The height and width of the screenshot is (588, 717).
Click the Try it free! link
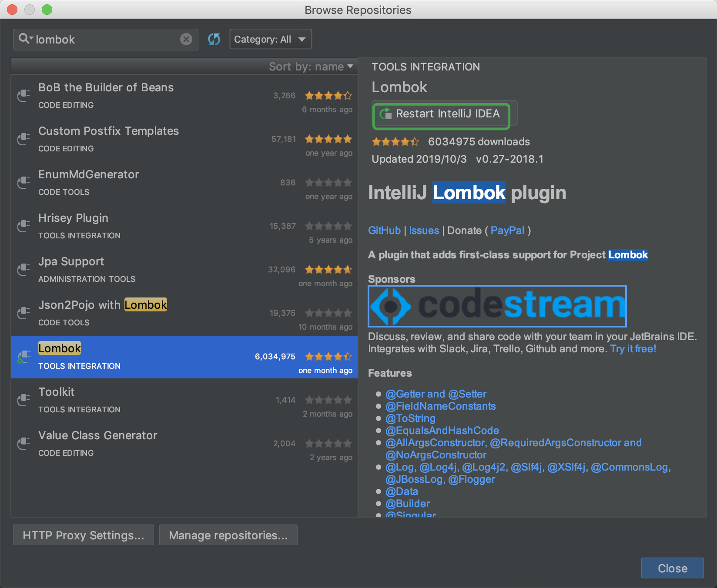[633, 349]
